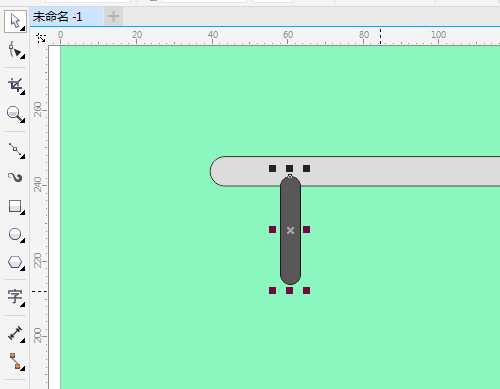
Task: Select the light gray horizontal rounded bar
Action: click(x=355, y=171)
